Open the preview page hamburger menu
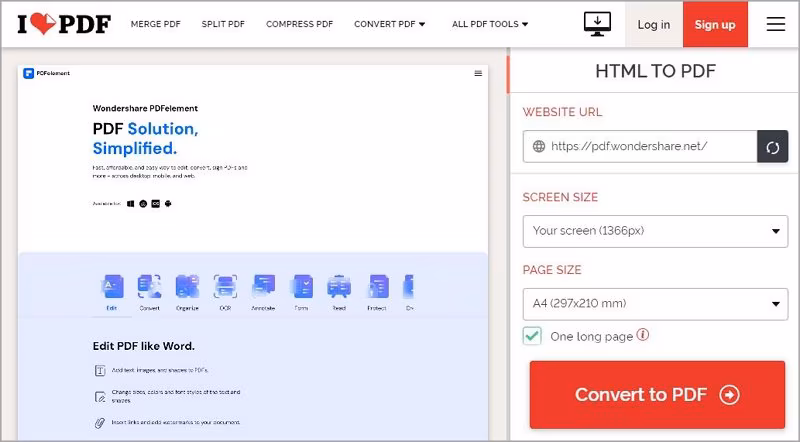Viewport: 800px width, 442px height. pos(478,73)
